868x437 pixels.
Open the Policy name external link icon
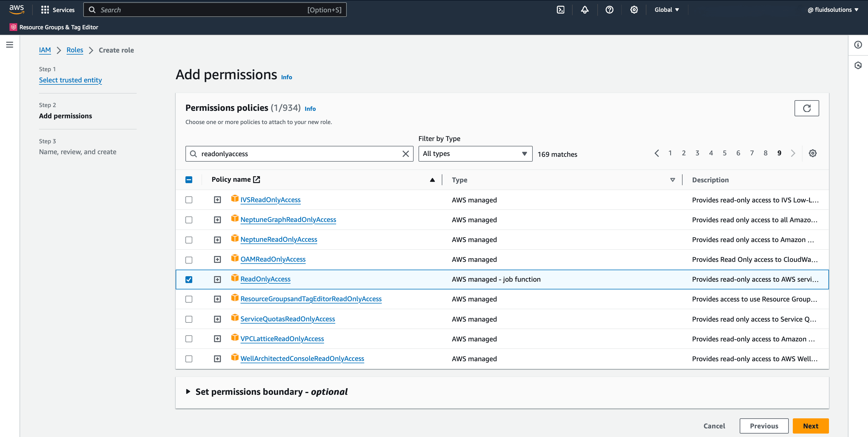[x=256, y=179]
